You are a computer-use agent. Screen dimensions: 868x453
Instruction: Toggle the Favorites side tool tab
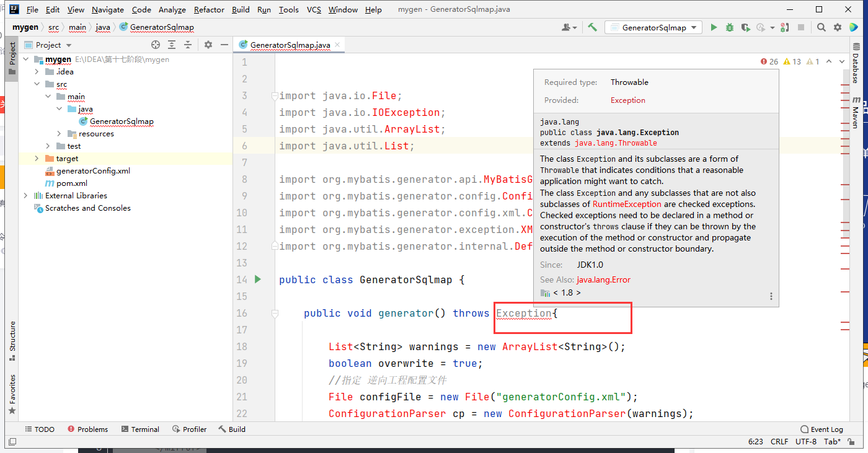pos(12,394)
